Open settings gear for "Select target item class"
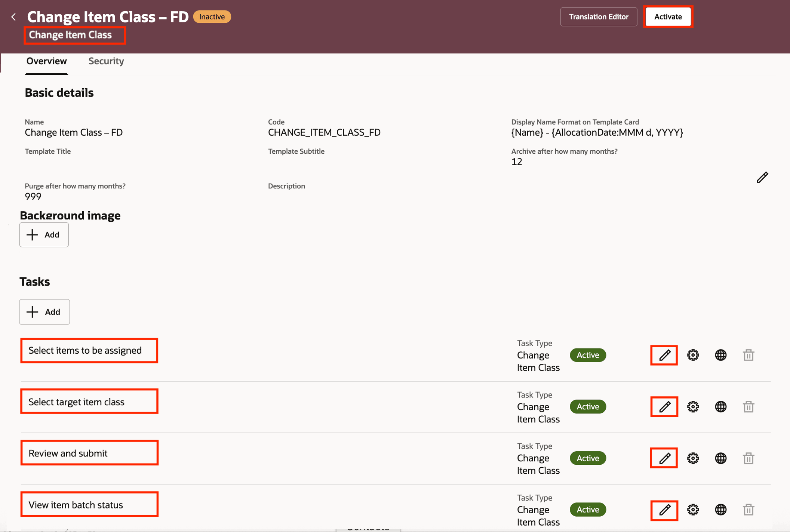 (693, 406)
